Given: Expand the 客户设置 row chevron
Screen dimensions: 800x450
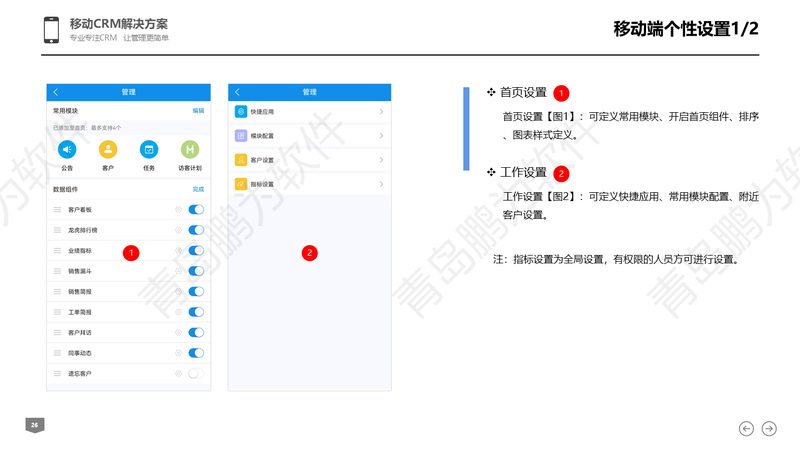Looking at the screenshot, I should pyautogui.click(x=381, y=160).
